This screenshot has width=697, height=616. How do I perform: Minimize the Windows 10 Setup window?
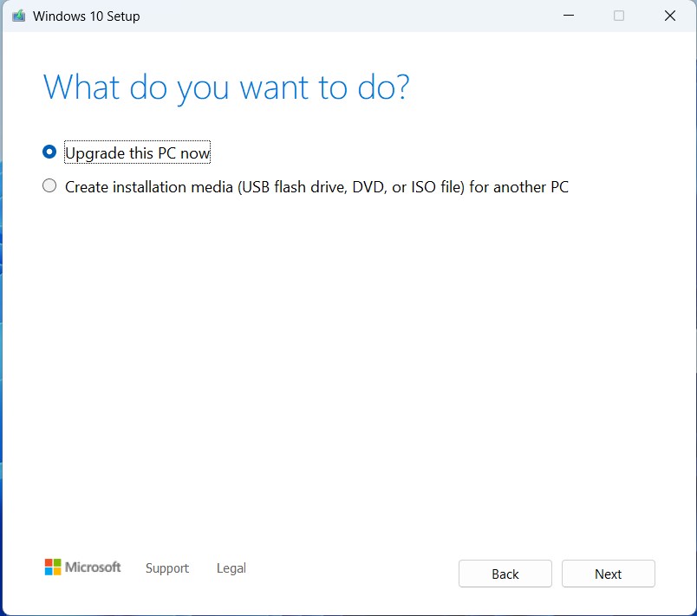click(569, 16)
